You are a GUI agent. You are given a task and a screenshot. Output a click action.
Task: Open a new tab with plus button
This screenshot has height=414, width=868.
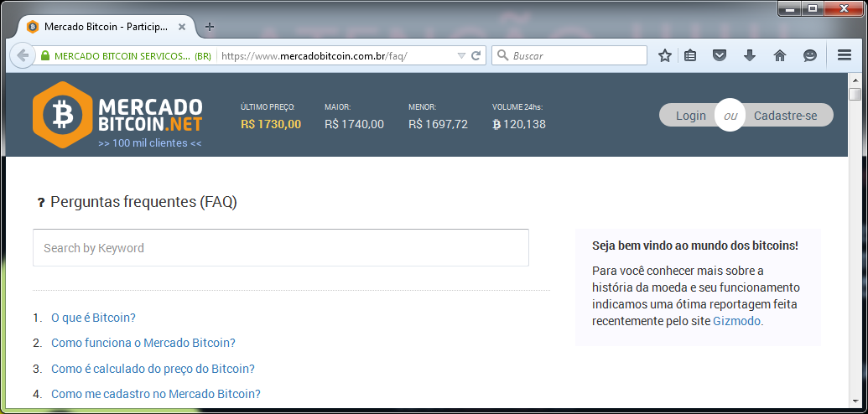(210, 26)
